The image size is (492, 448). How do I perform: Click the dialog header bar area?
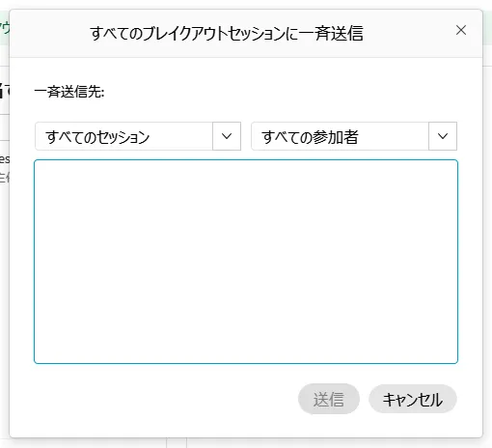[246, 34]
